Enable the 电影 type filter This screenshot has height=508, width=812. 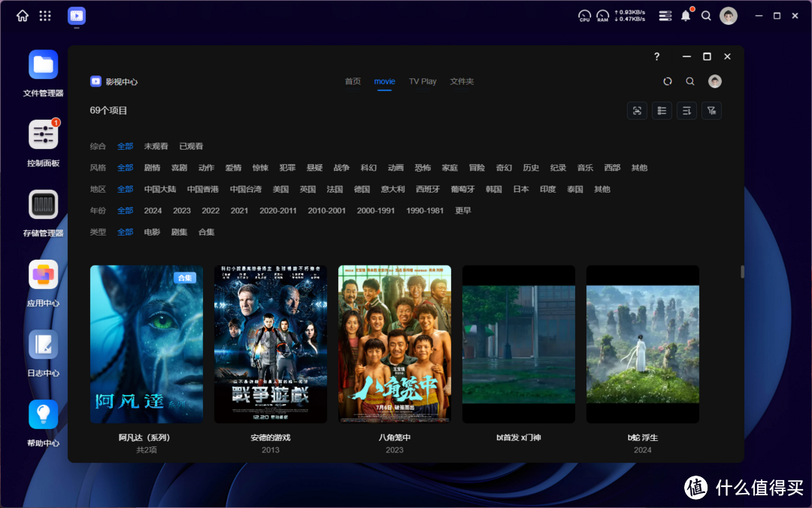pos(152,232)
